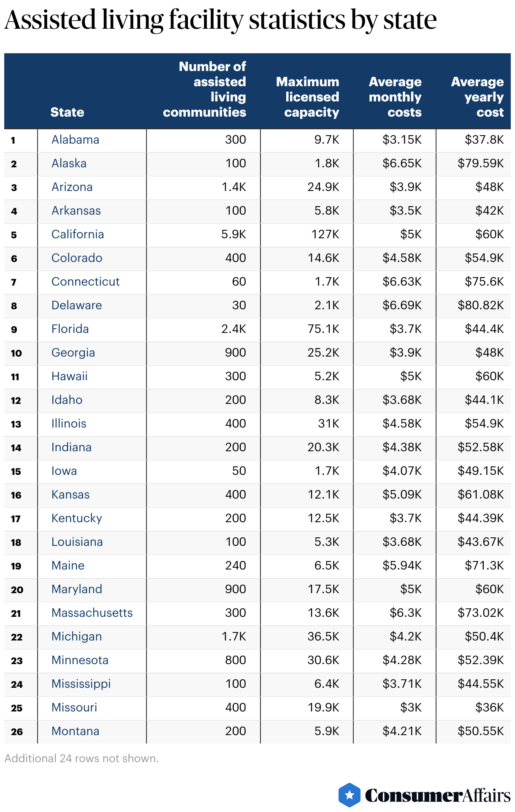Click the Mississippi state link
The image size is (515, 812).
(81, 684)
